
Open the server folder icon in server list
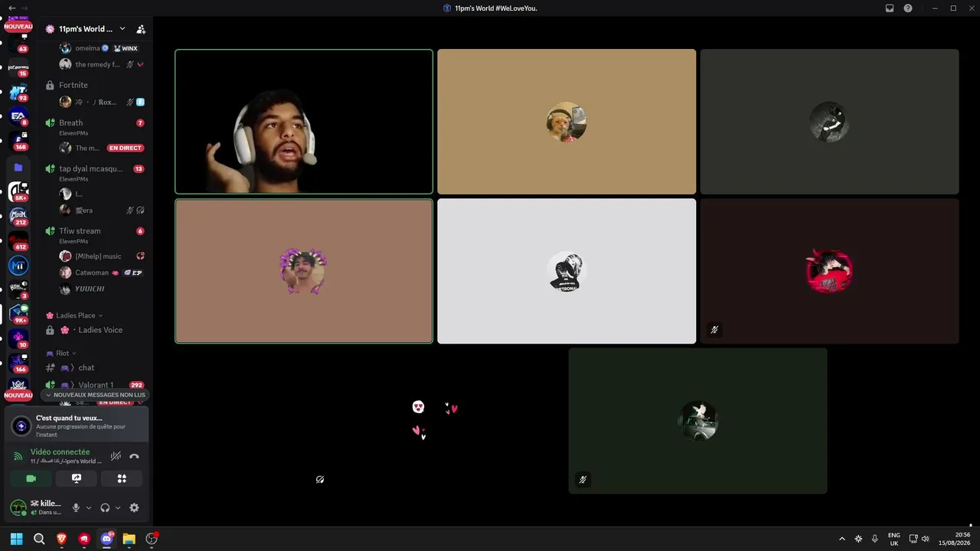coord(18,167)
